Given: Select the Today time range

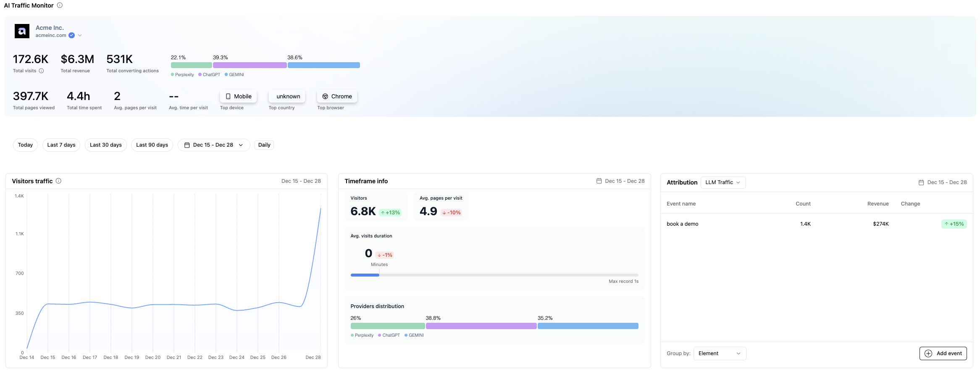Looking at the screenshot, I should pyautogui.click(x=25, y=145).
